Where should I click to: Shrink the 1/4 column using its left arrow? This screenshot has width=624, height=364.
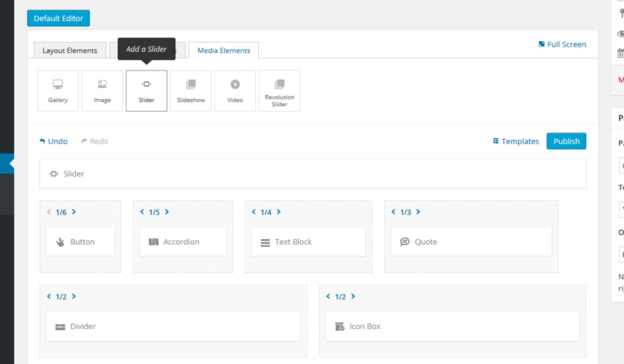tap(254, 212)
